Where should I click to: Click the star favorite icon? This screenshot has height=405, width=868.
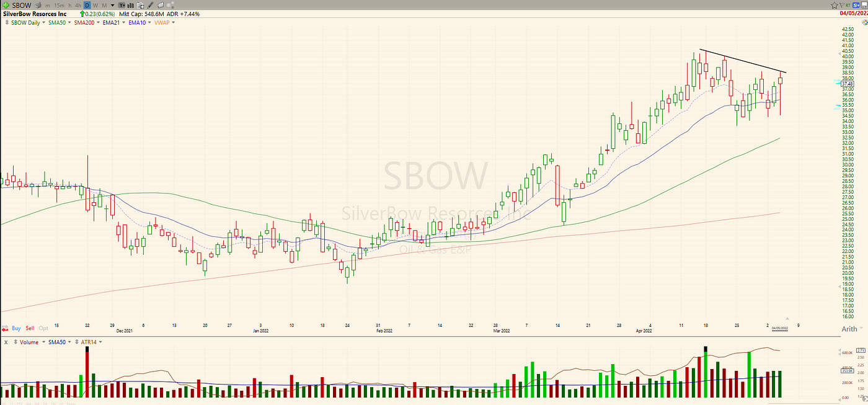pos(834,6)
